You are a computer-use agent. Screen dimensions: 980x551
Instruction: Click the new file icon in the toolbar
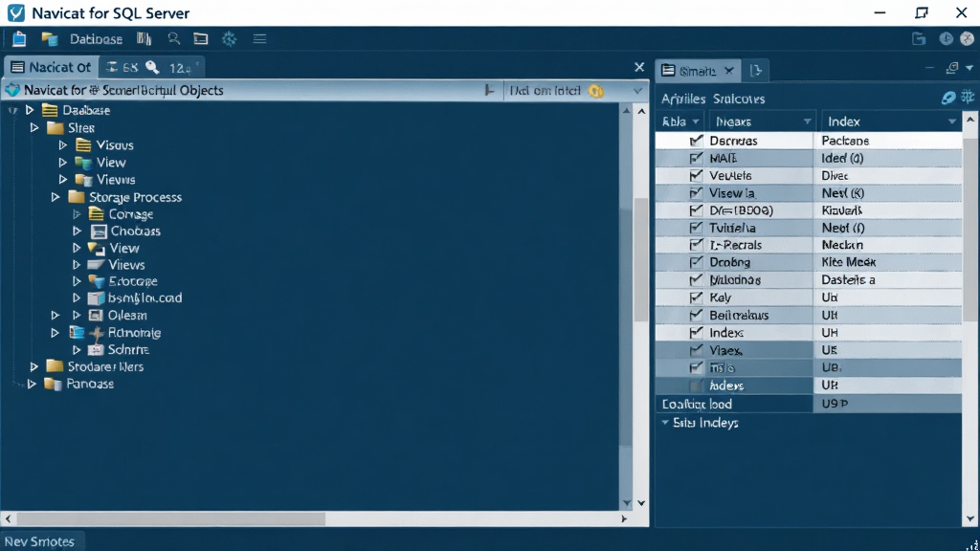[x=19, y=38]
